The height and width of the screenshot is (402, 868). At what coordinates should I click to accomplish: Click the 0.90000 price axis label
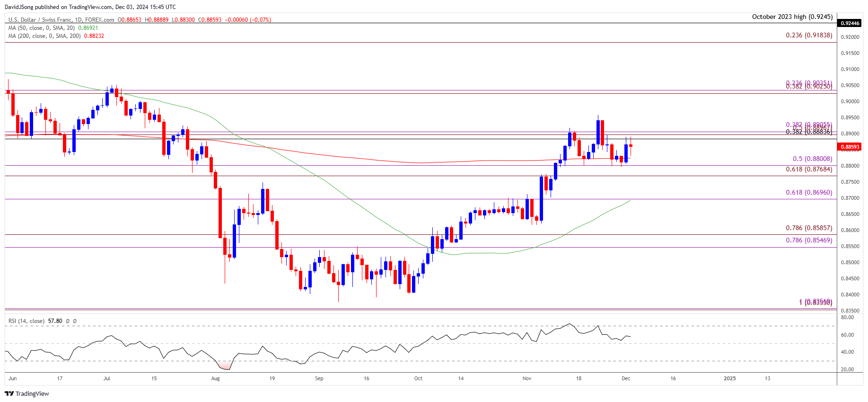(x=850, y=102)
